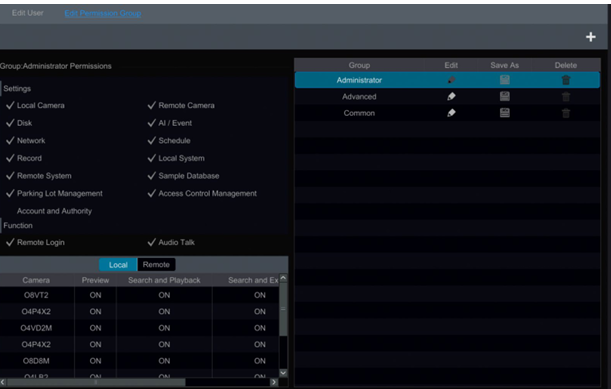Toggle the Remote Login function checkmark

pyautogui.click(x=11, y=242)
